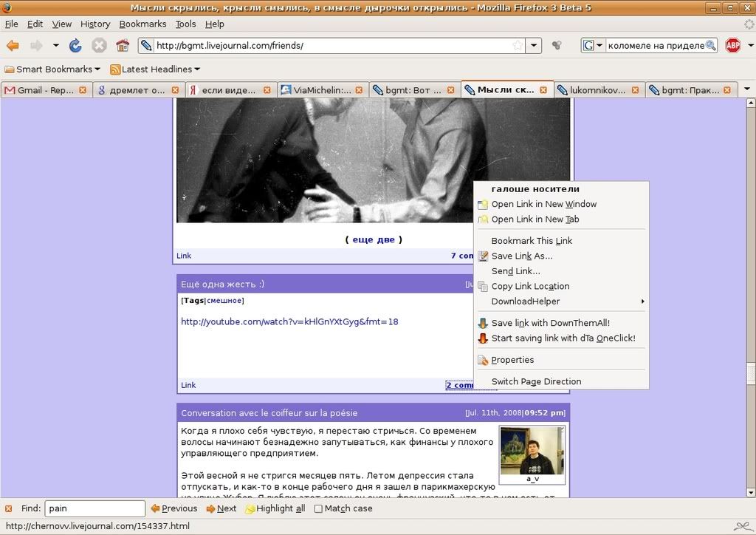Click the vertical scrollbar down arrow

click(x=750, y=493)
